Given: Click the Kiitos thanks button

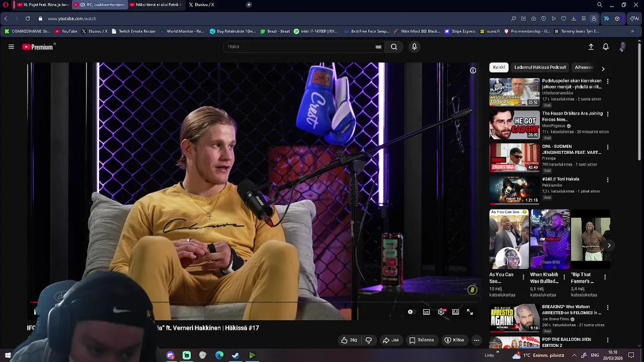Looking at the screenshot, I should [454, 340].
